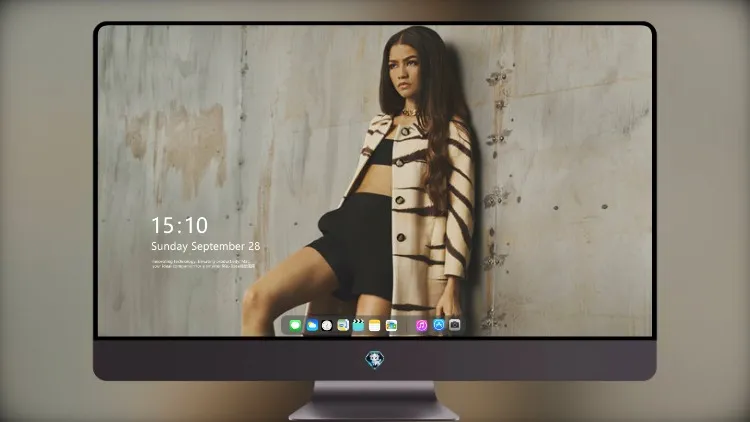Open the Camera app in the dock

pyautogui.click(x=455, y=325)
